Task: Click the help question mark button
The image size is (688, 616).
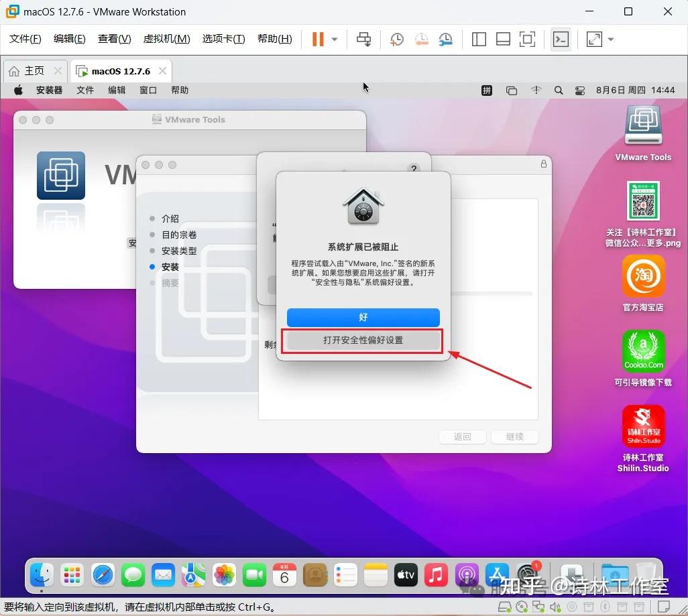Action: [x=413, y=168]
